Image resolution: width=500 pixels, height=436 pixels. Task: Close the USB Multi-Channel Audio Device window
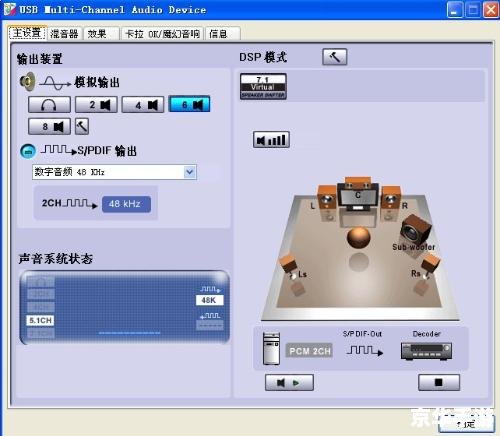click(491, 10)
